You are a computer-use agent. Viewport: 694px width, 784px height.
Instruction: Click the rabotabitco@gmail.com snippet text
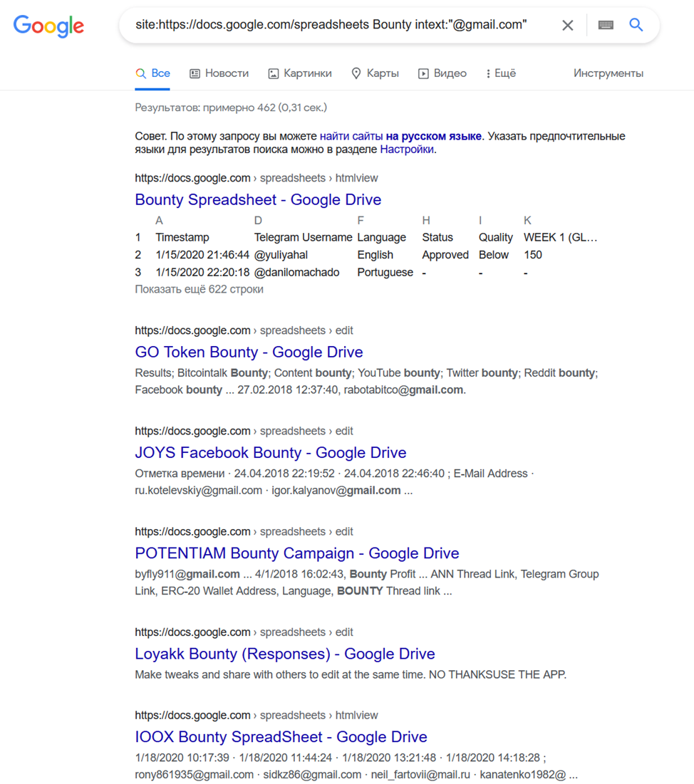(x=405, y=390)
